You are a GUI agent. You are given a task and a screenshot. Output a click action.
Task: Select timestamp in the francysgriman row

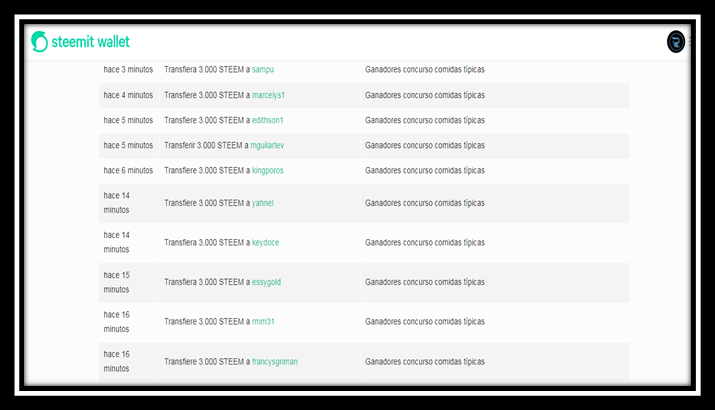tap(116, 361)
